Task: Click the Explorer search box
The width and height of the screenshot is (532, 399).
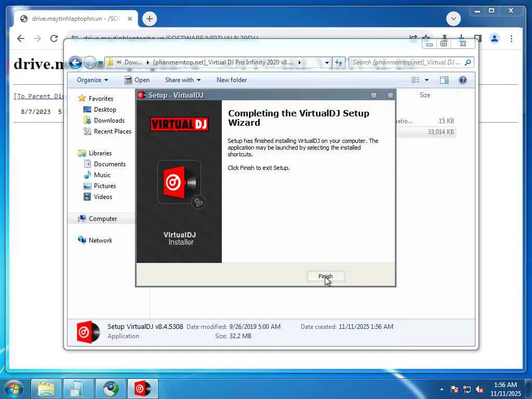Action: pyautogui.click(x=406, y=62)
